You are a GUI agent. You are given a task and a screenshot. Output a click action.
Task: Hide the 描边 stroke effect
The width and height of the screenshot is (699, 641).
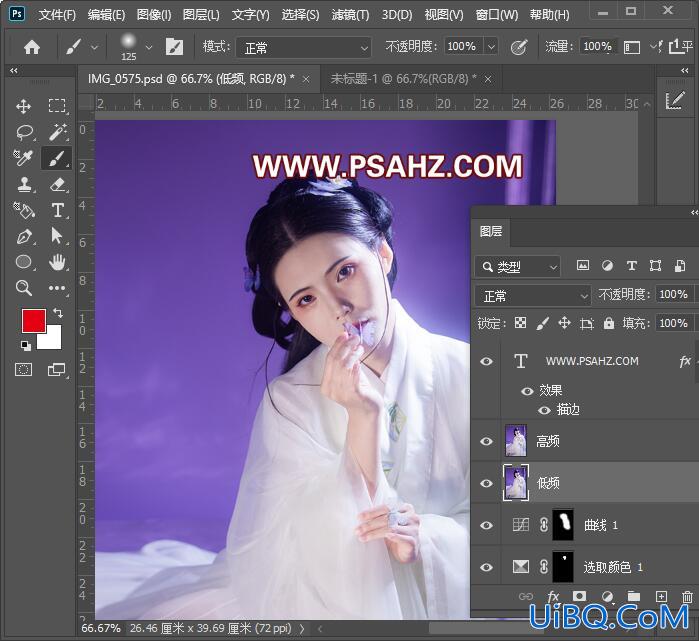[x=544, y=410]
